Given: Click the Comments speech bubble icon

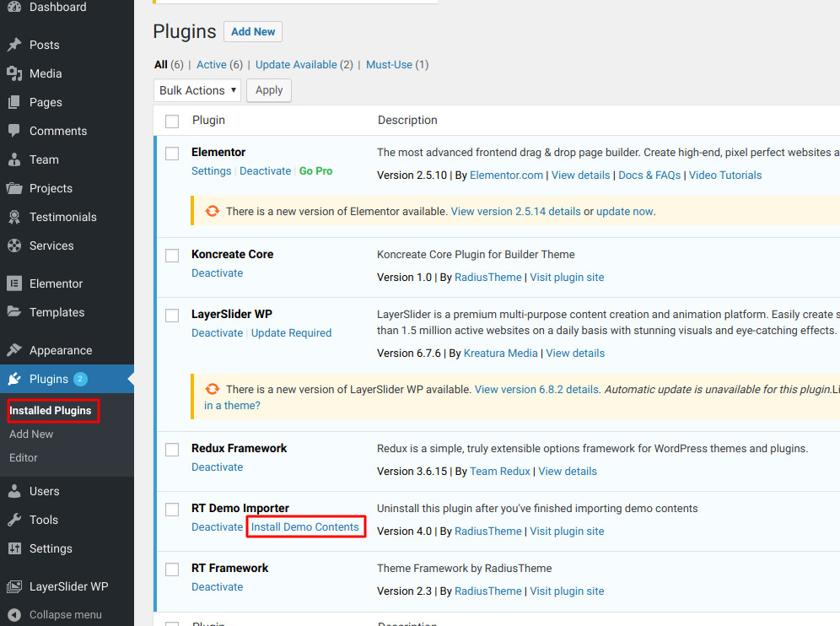Looking at the screenshot, I should click(14, 131).
